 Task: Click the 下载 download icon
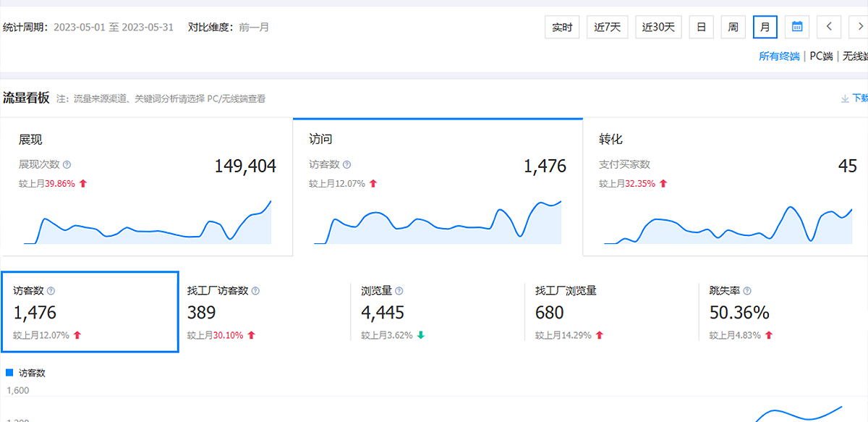click(845, 98)
